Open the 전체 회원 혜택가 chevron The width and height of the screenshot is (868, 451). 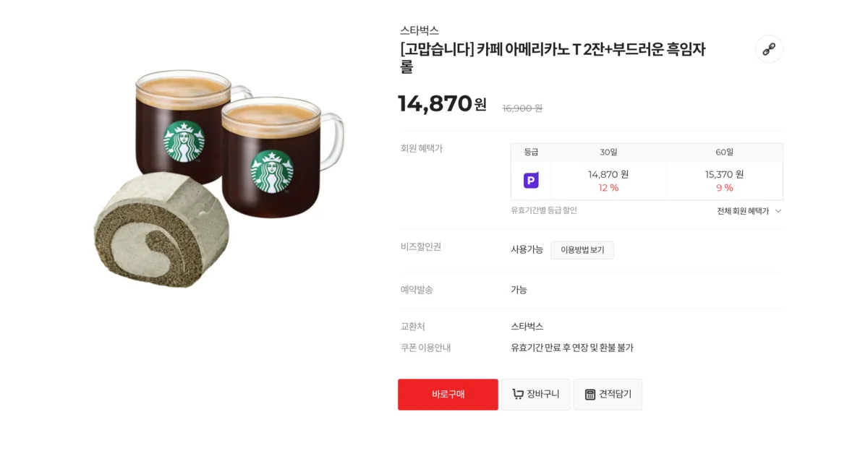(777, 211)
